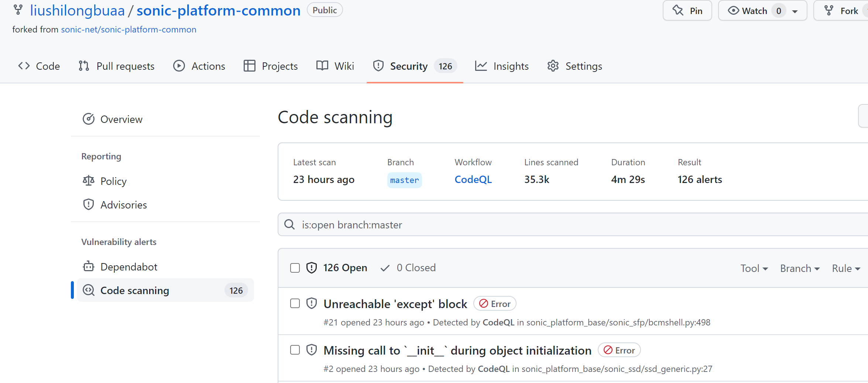
Task: Check the Unreachable 'except' block alert checkbox
Action: (295, 303)
